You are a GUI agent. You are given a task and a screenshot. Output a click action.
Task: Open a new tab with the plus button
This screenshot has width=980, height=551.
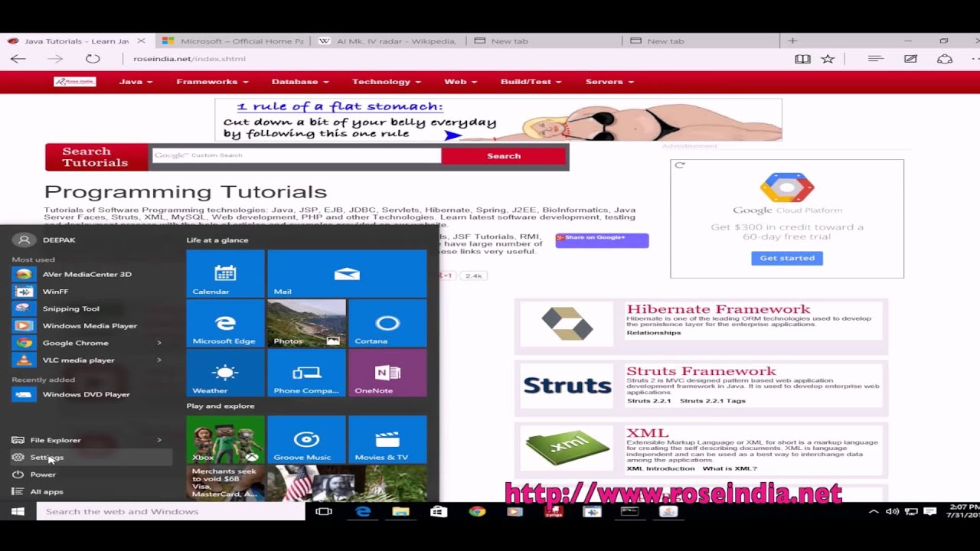tap(792, 41)
